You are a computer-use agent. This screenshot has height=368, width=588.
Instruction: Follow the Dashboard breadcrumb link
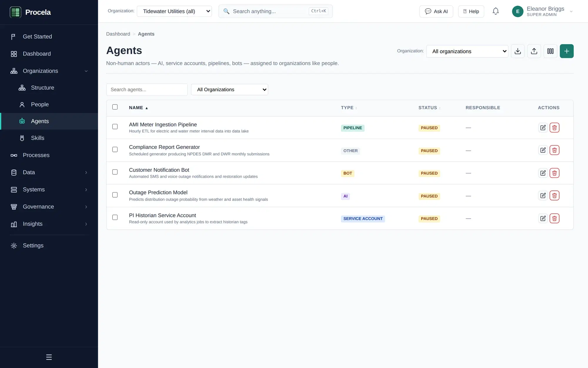(x=118, y=34)
